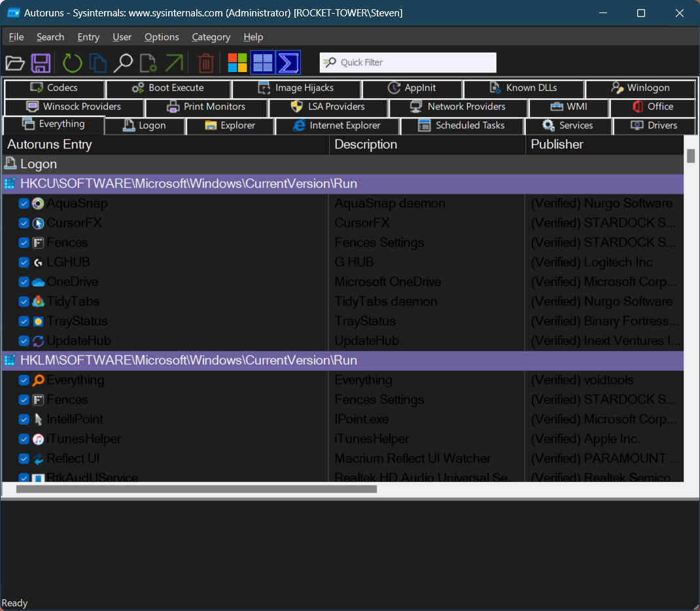Sort by the Autoruns Entry column header
The height and width of the screenshot is (611, 700).
click(x=166, y=145)
